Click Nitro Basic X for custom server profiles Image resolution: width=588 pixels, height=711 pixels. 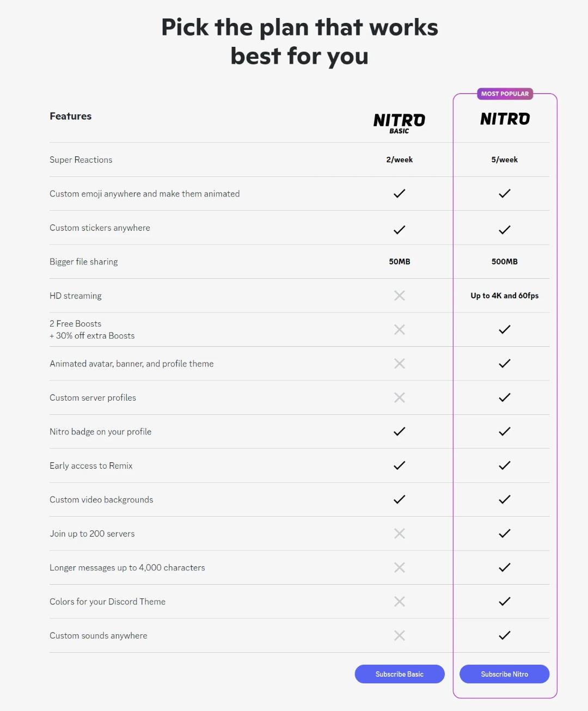(x=400, y=397)
